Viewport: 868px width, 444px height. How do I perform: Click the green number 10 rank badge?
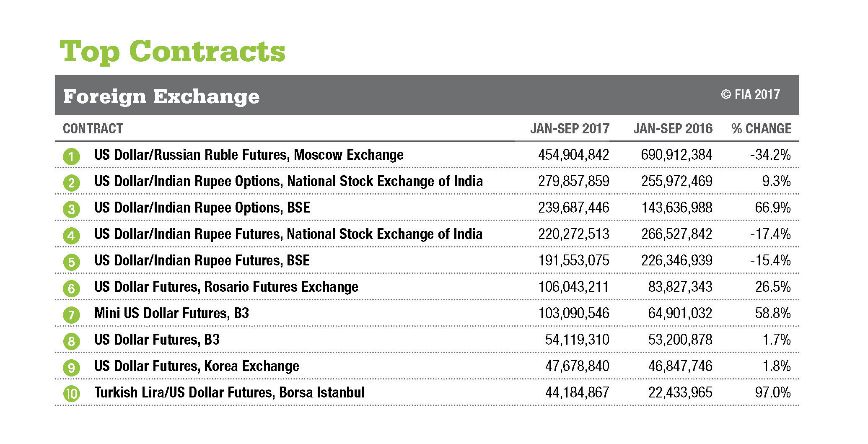coord(71,394)
